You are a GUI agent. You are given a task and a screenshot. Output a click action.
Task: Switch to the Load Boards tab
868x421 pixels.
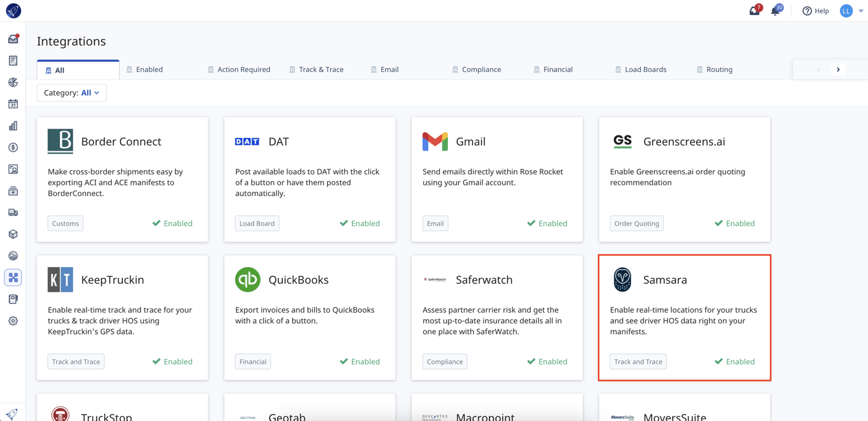641,69
